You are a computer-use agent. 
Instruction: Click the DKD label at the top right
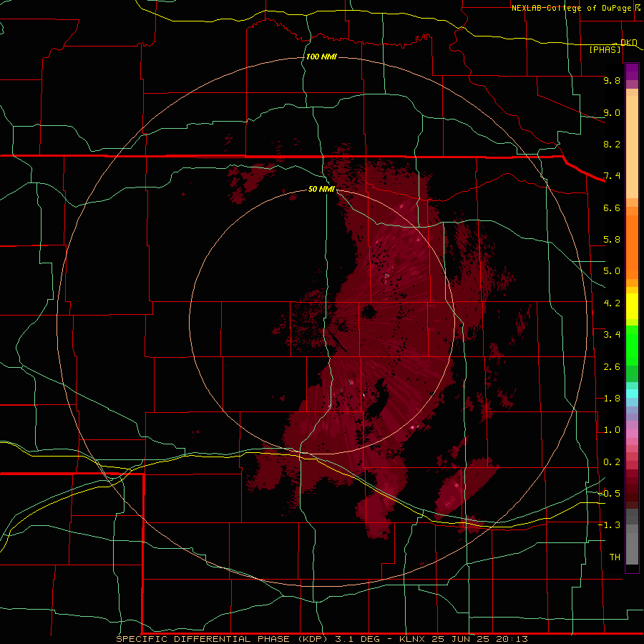tap(629, 42)
